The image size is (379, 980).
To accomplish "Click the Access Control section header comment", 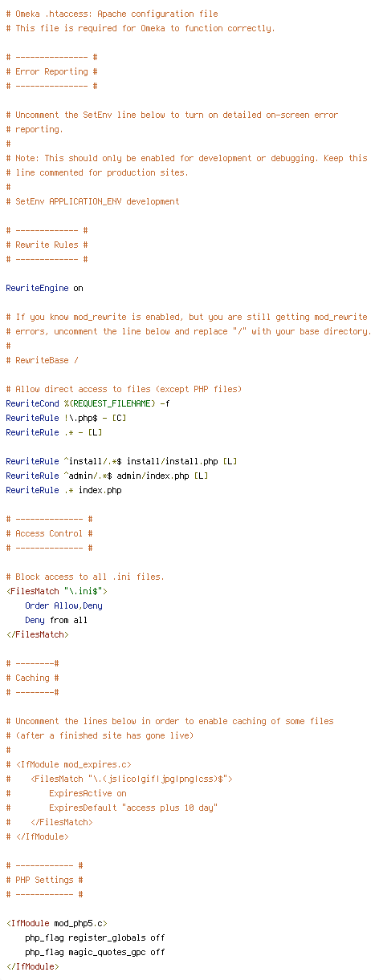I will point(49,533).
